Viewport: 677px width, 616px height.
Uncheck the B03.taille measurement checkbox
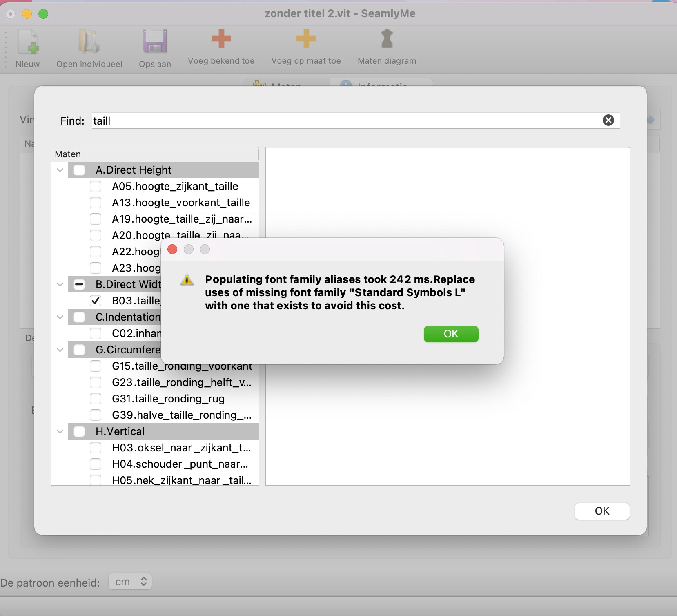(96, 301)
